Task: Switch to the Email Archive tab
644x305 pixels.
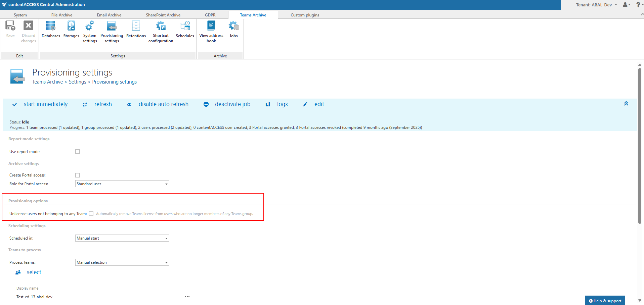Action: pyautogui.click(x=109, y=15)
